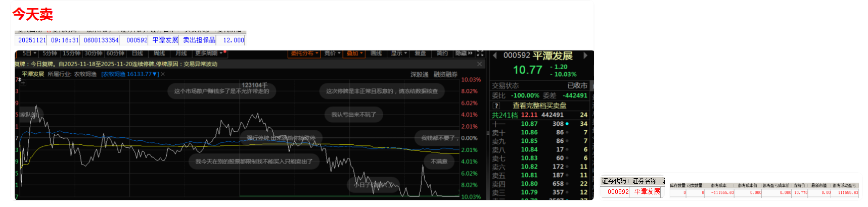Switch chart to 5分钟 period

tap(50, 54)
